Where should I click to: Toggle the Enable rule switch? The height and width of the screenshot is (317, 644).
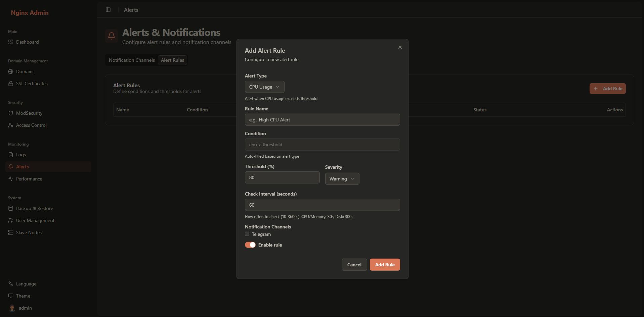coord(250,245)
